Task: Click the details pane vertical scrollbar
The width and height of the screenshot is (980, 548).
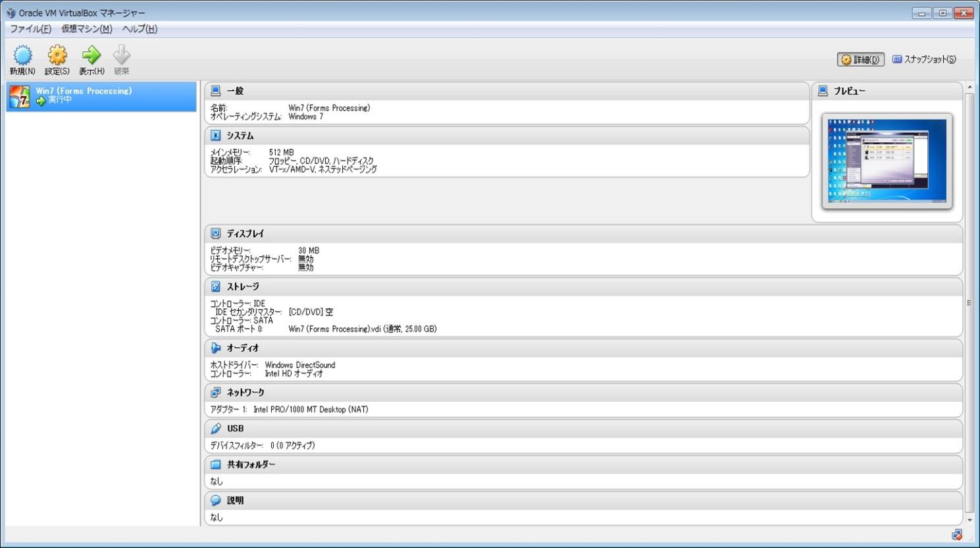Action: (969, 303)
